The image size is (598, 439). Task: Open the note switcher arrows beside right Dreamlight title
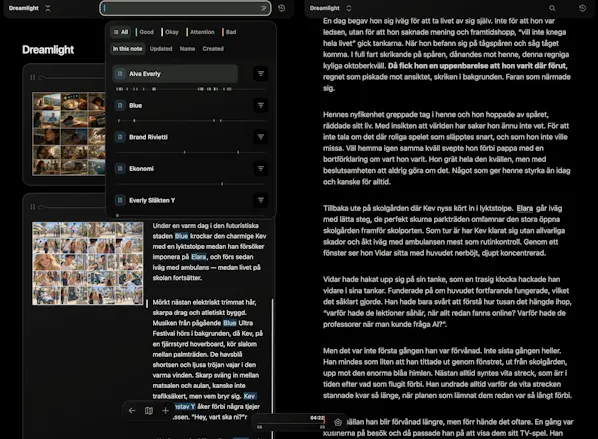coord(349,8)
